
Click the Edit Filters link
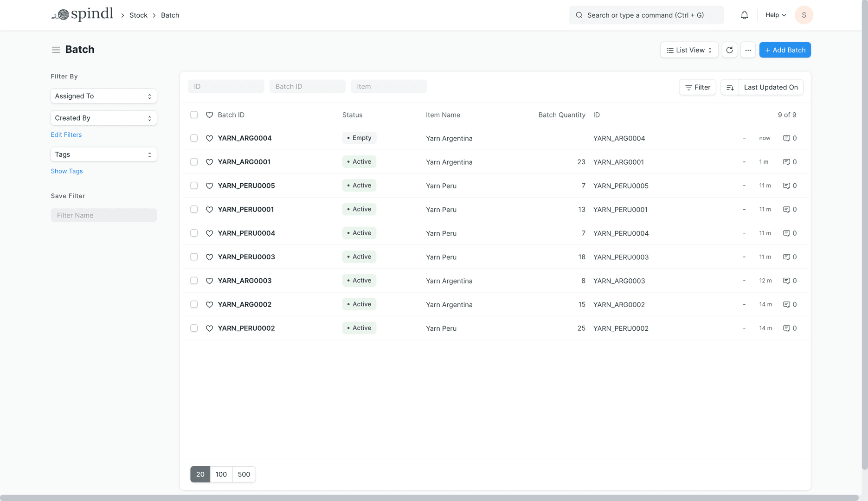coord(66,135)
